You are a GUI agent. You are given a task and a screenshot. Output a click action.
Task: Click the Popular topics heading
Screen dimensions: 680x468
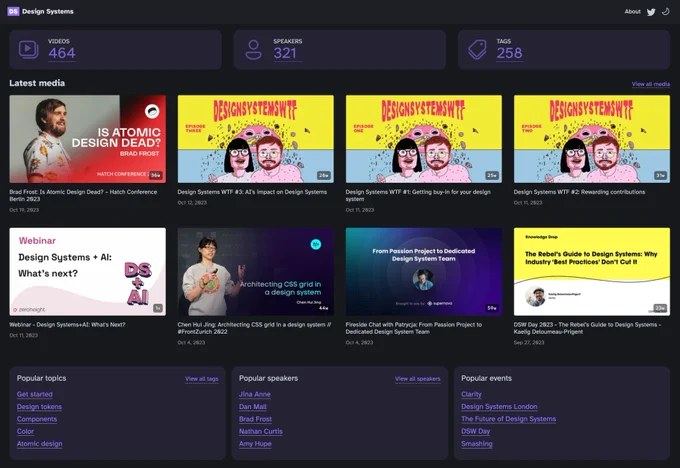tap(42, 378)
